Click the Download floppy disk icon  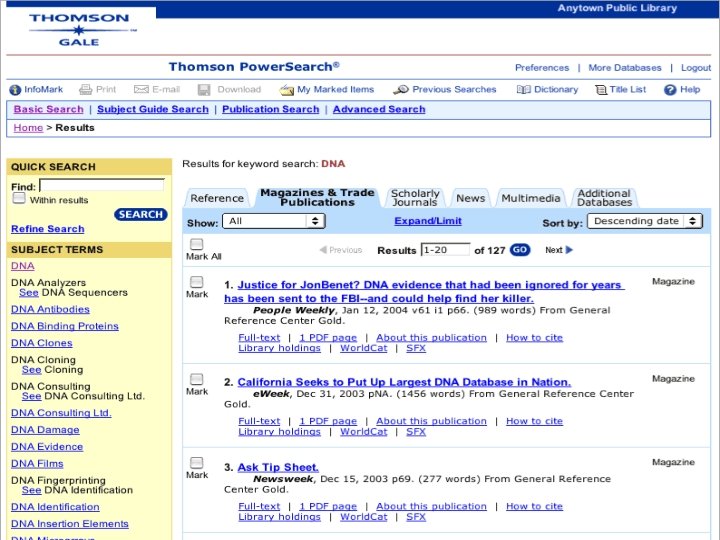(204, 90)
